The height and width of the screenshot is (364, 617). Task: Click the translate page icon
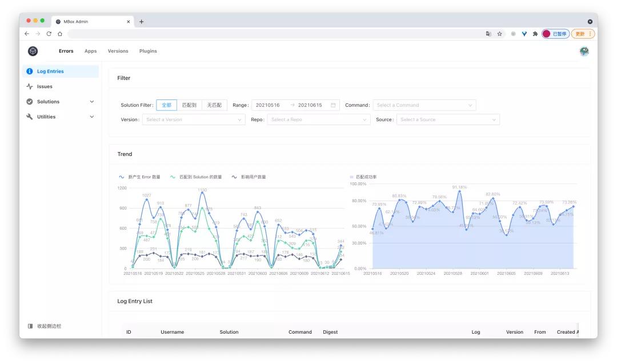coord(488,34)
